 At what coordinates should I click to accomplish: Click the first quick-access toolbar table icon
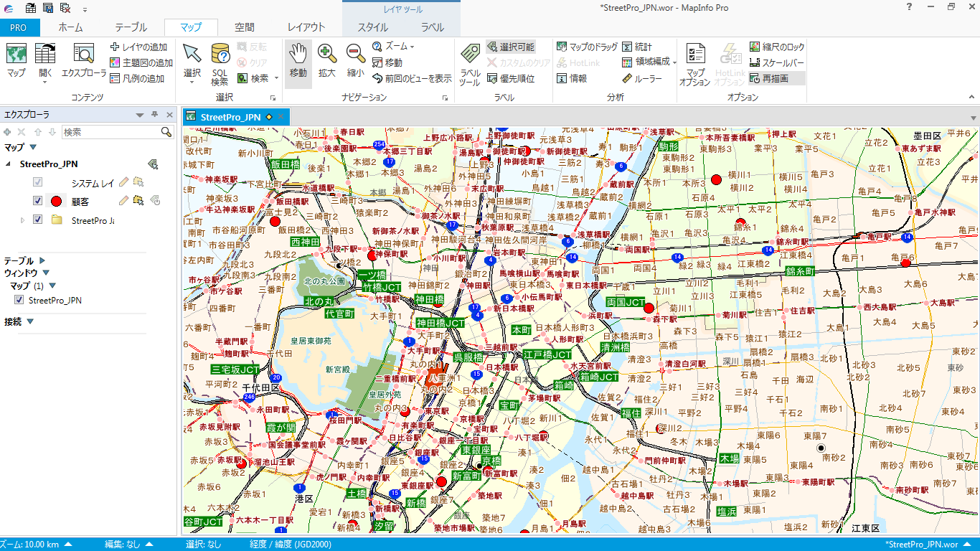(31, 8)
